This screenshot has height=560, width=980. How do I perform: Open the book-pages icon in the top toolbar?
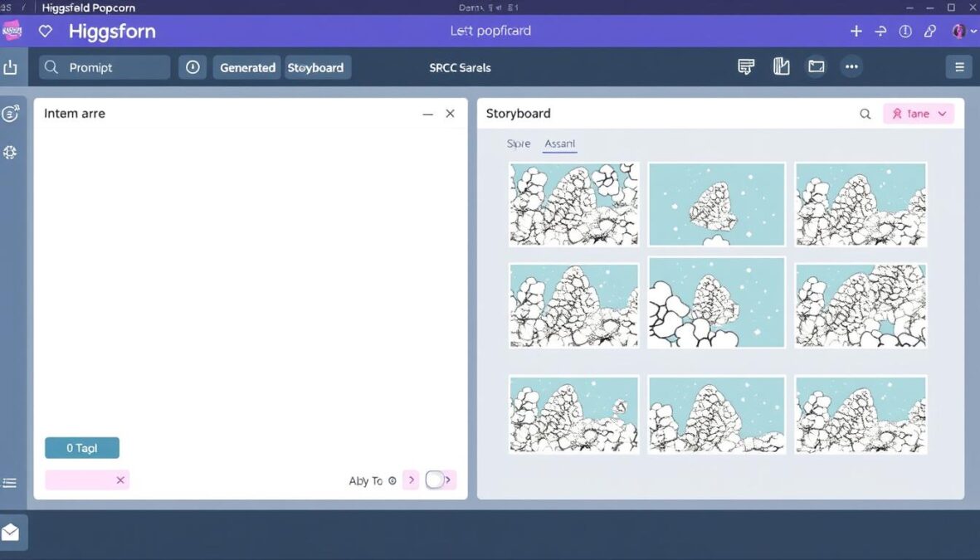coord(781,66)
